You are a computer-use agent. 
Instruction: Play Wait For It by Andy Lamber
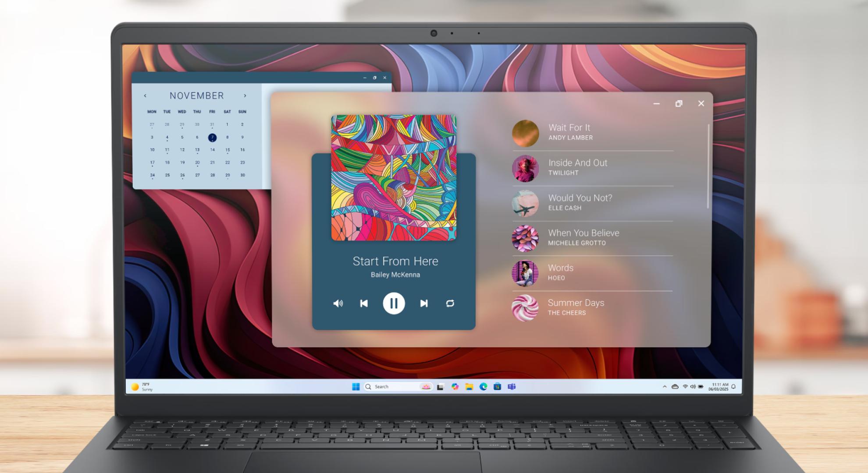[593, 133]
